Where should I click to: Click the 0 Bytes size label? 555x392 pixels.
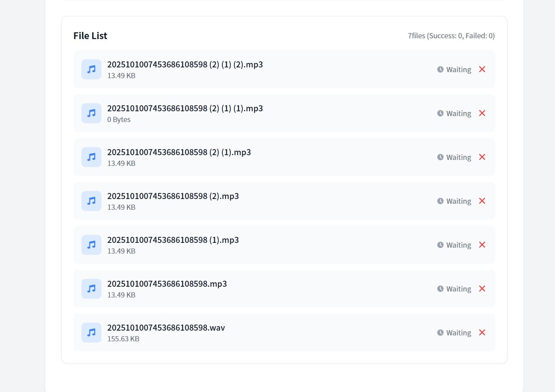click(x=119, y=120)
